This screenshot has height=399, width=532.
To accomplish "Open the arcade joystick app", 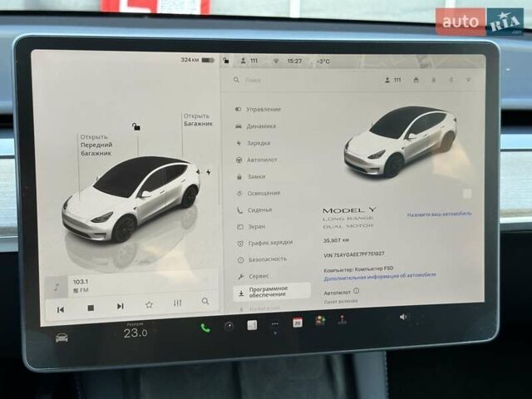I will pos(342,319).
